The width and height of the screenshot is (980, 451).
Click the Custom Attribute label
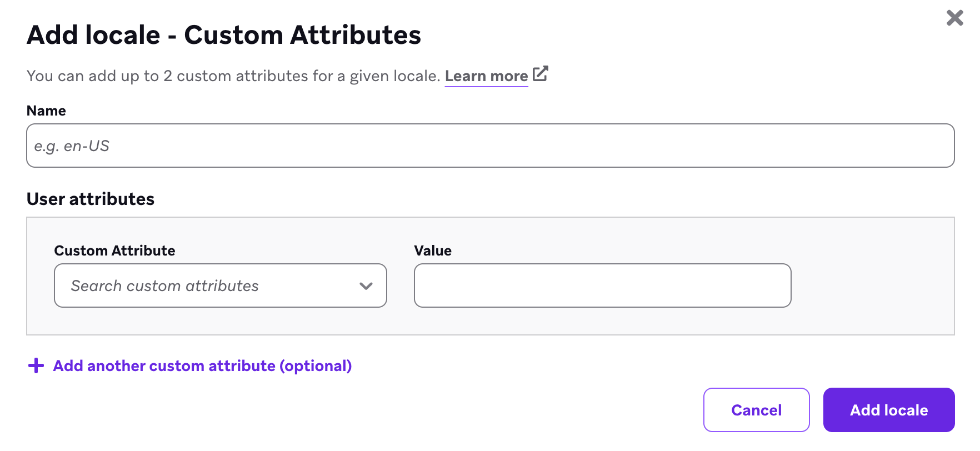click(x=114, y=250)
